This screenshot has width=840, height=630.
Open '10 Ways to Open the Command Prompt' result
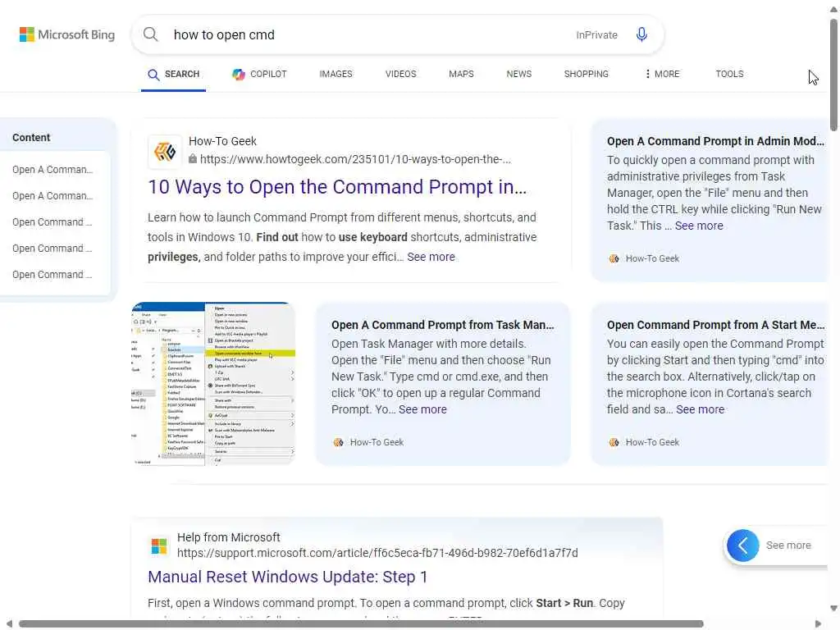pyautogui.click(x=337, y=187)
